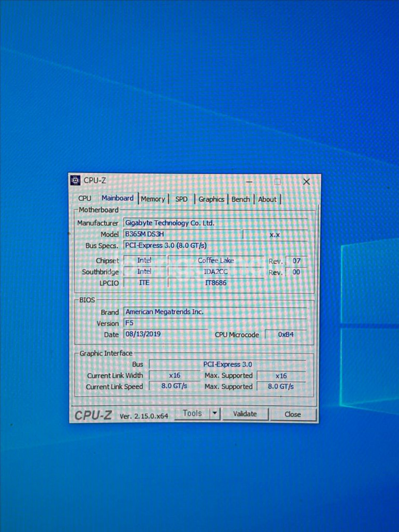The image size is (399, 532).
Task: Click the CPU Microcode value '0xB4'
Action: [x=286, y=334]
